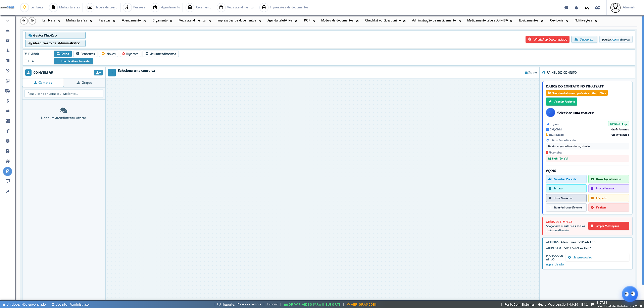
Task: Click the WhatsApp Desconectado button
Action: pyautogui.click(x=547, y=40)
